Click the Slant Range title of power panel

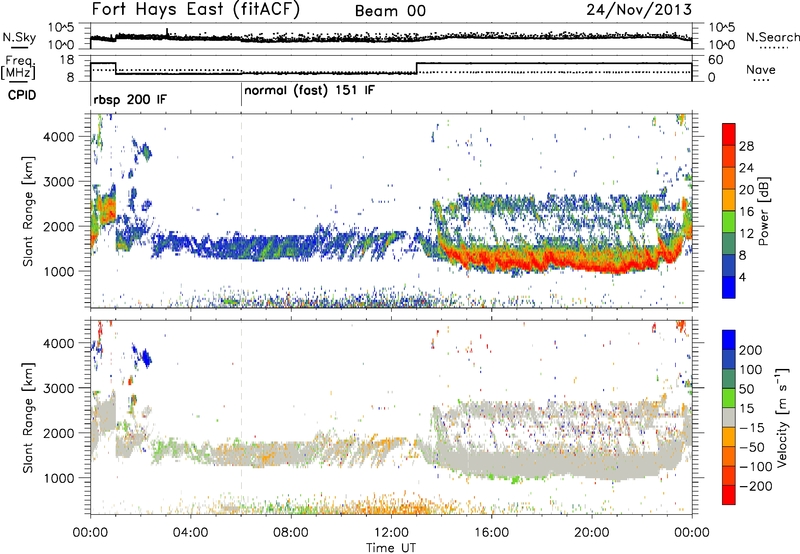(x=28, y=211)
